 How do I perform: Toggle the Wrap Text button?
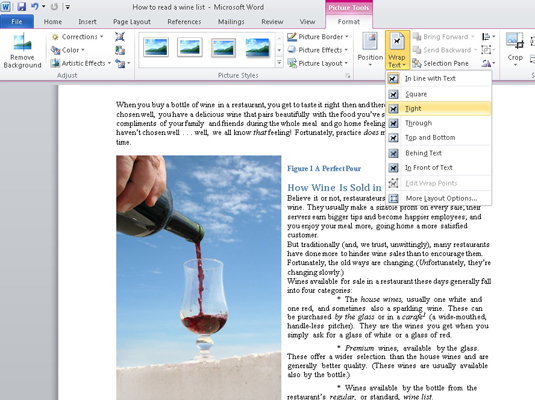coord(397,50)
